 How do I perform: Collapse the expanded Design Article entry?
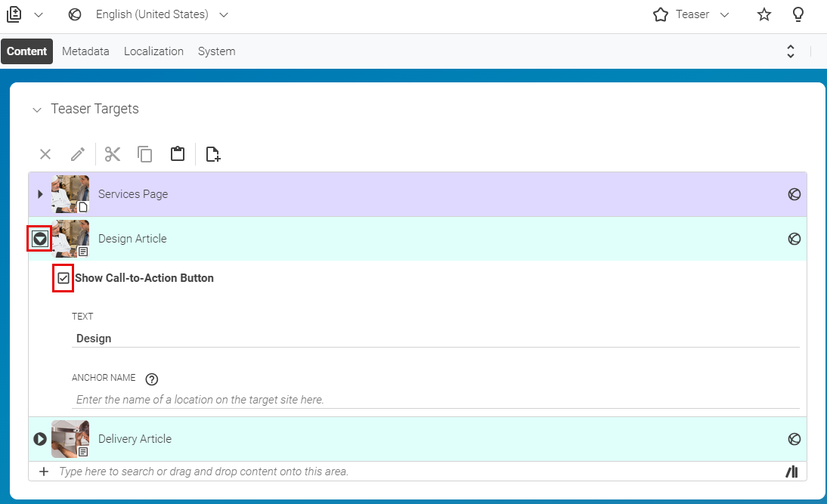click(x=39, y=238)
